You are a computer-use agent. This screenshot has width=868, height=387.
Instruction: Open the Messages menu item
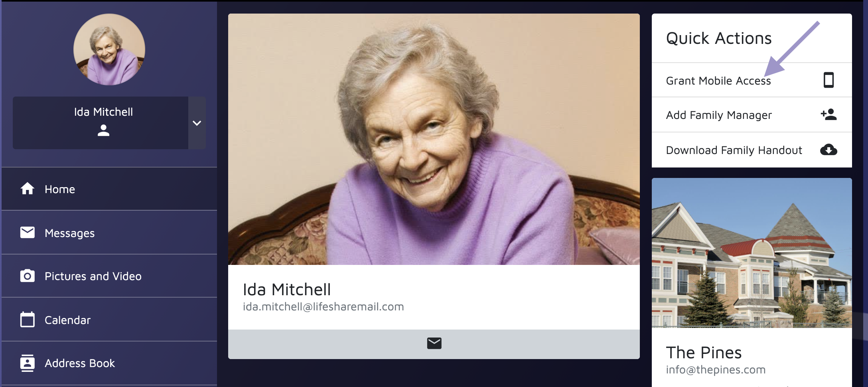tap(109, 233)
